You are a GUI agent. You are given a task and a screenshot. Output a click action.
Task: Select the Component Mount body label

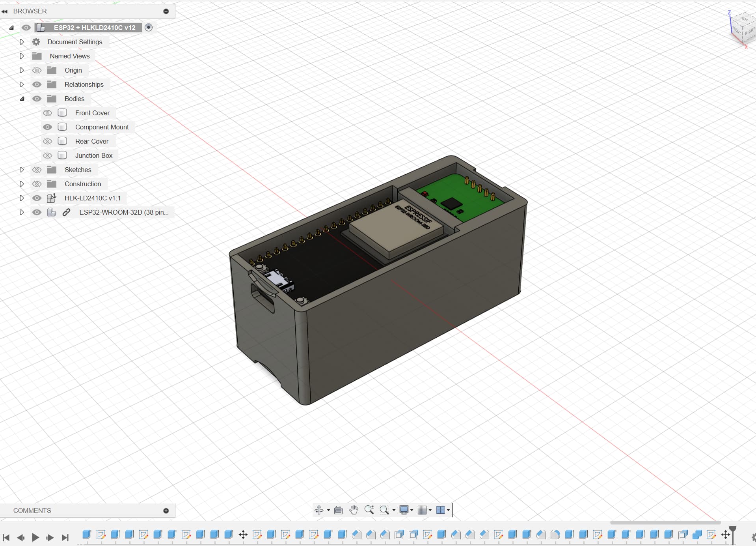click(x=102, y=127)
